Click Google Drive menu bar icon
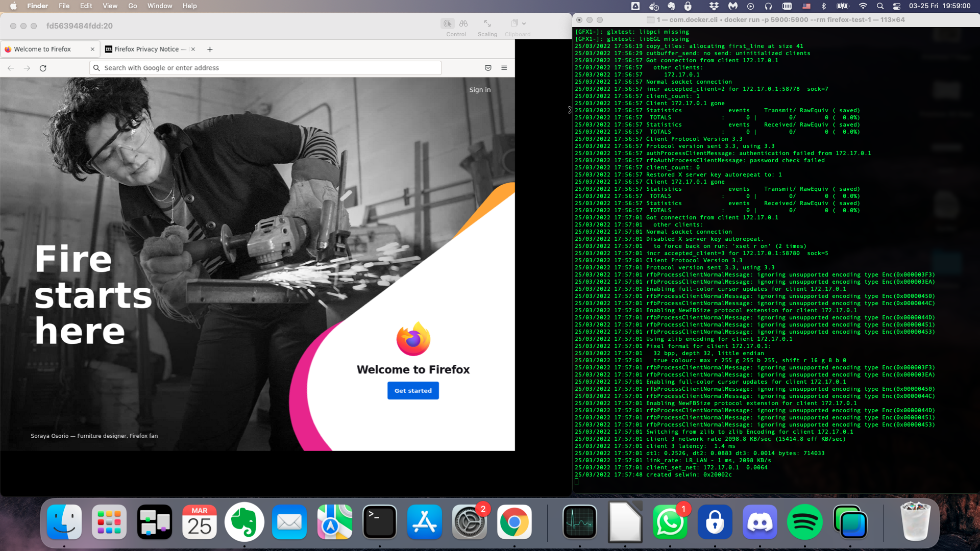 tap(635, 6)
